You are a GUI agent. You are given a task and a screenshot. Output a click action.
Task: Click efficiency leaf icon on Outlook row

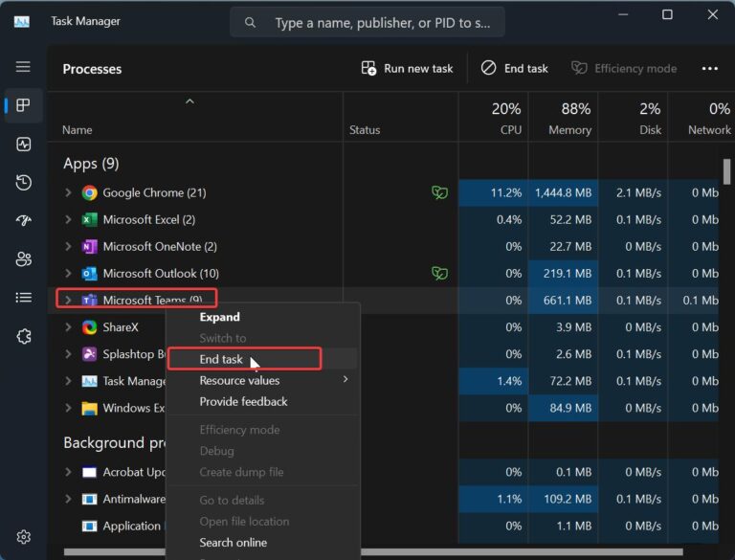click(439, 273)
